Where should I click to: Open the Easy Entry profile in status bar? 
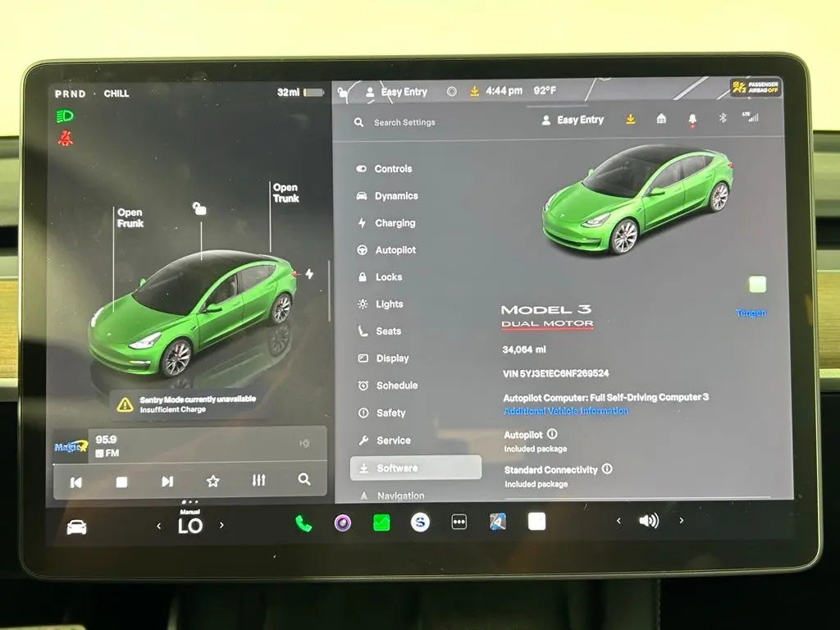click(396, 92)
